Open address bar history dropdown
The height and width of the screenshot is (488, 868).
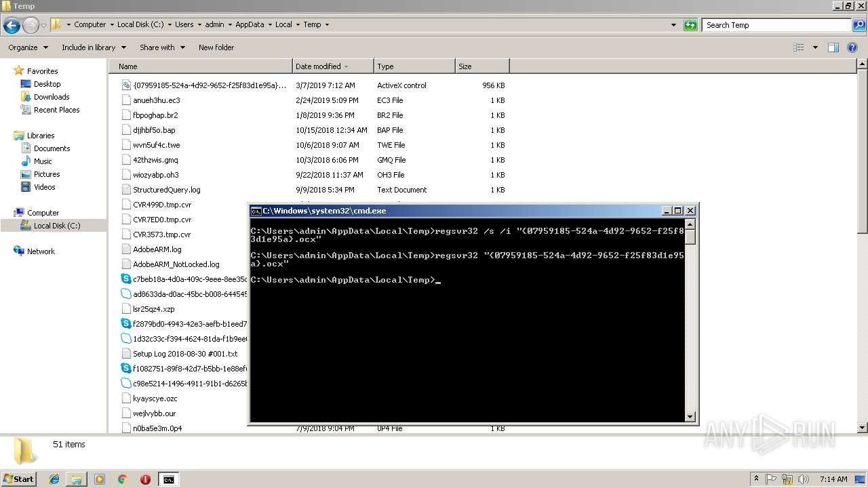pos(673,25)
